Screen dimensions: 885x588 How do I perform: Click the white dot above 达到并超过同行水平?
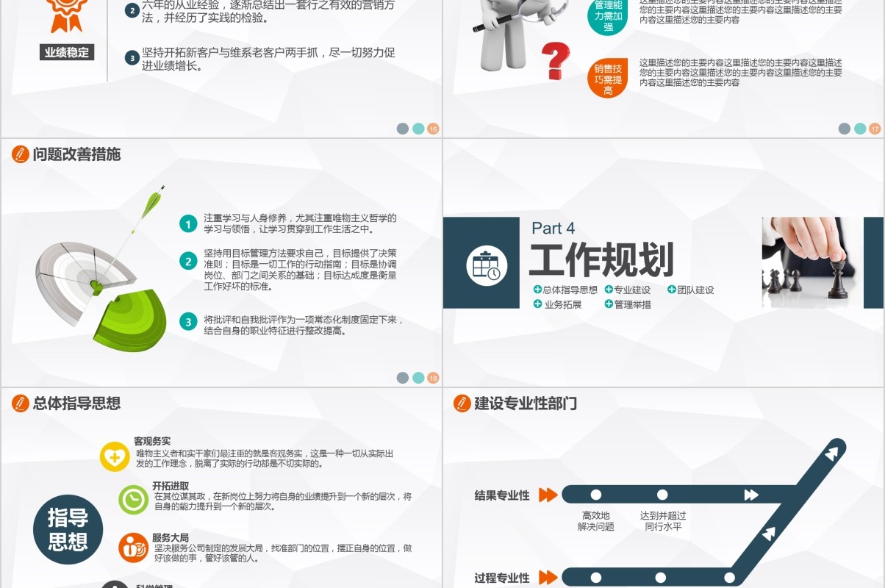pyautogui.click(x=662, y=495)
